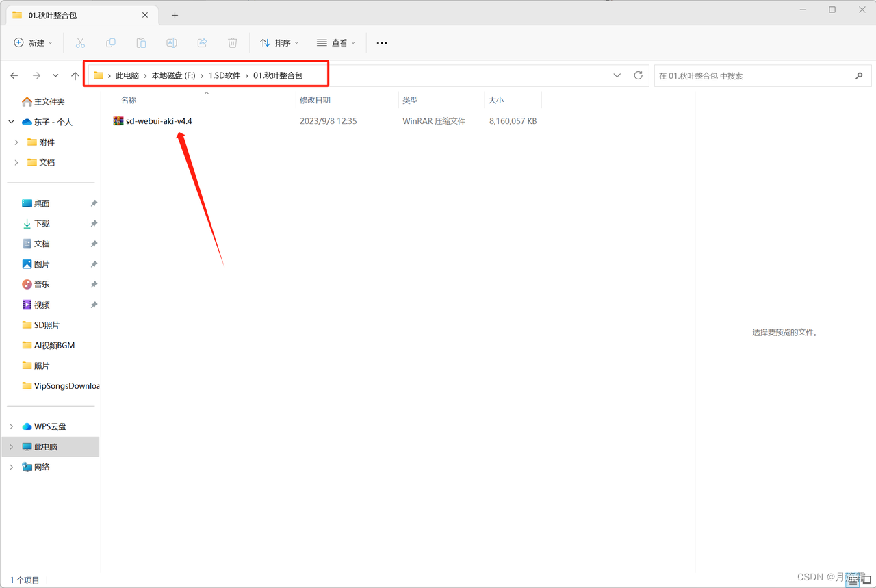Click the 2023/9/8 12:35 date cell
Image resolution: width=876 pixels, height=588 pixels.
(328, 121)
